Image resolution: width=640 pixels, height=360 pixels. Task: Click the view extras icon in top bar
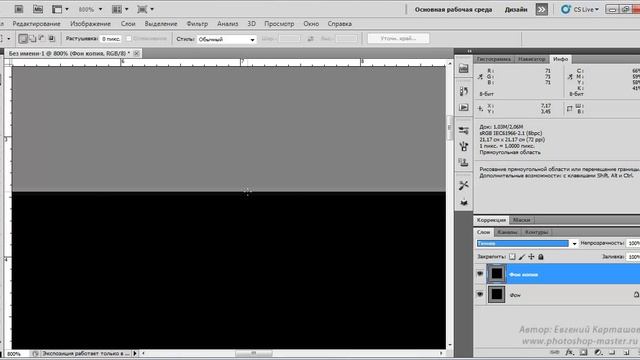[57, 9]
